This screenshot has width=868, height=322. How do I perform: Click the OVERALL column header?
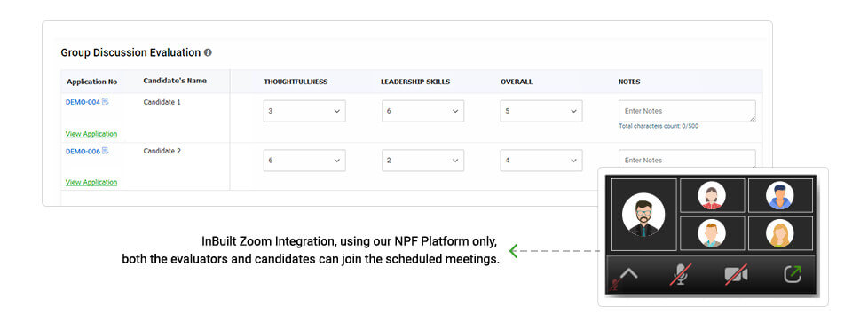[517, 82]
